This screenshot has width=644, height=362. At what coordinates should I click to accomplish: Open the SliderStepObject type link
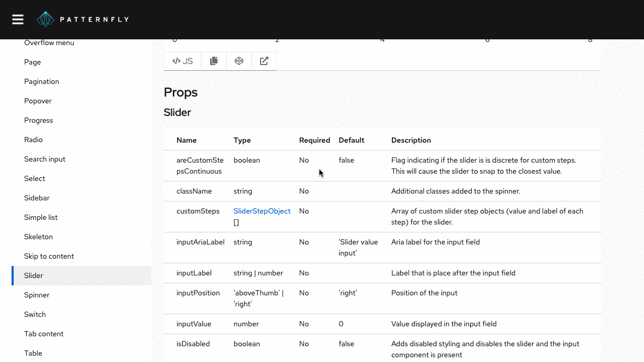pos(262,211)
